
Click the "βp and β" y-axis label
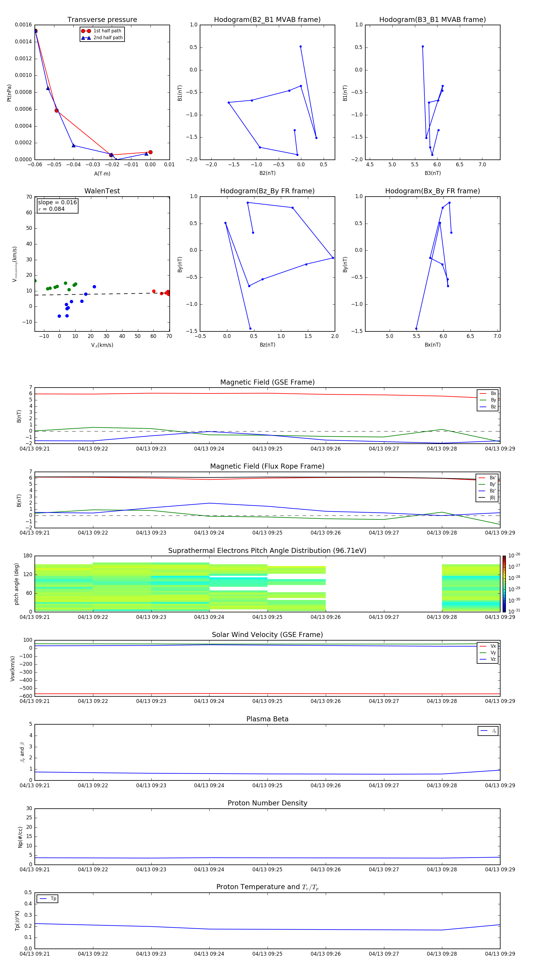[23, 753]
